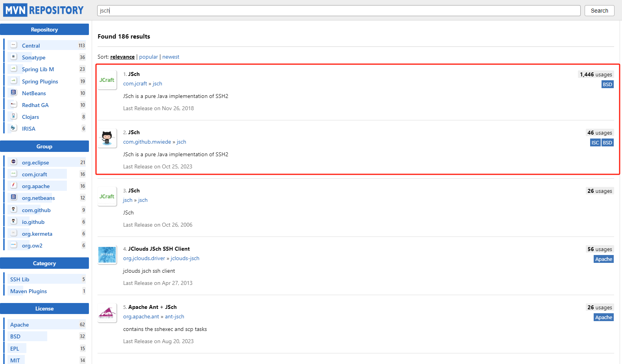
Task: Click the org.apache group icon
Action: pyautogui.click(x=14, y=186)
